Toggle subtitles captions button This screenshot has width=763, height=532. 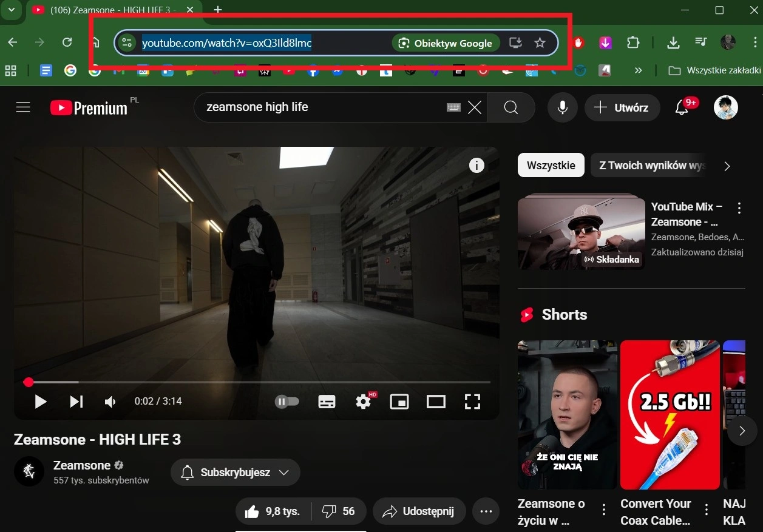tap(327, 402)
